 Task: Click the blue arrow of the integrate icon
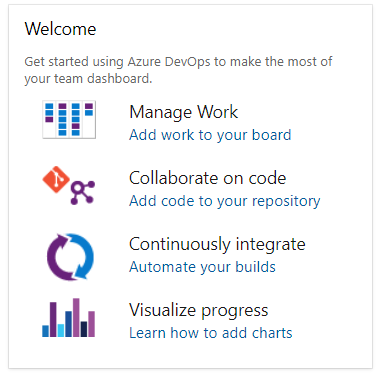(x=82, y=256)
